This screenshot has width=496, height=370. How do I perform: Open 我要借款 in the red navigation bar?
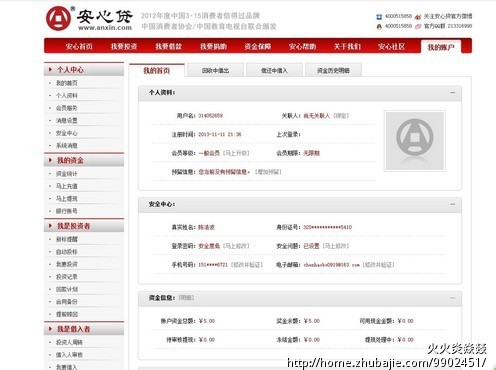tap(169, 47)
